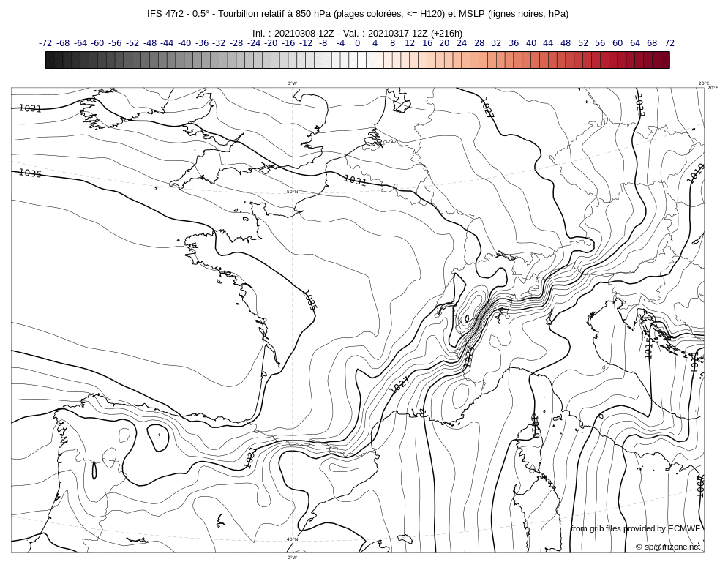Click the ECMWF grib files credit text
This screenshot has width=728, height=562.
click(635, 528)
